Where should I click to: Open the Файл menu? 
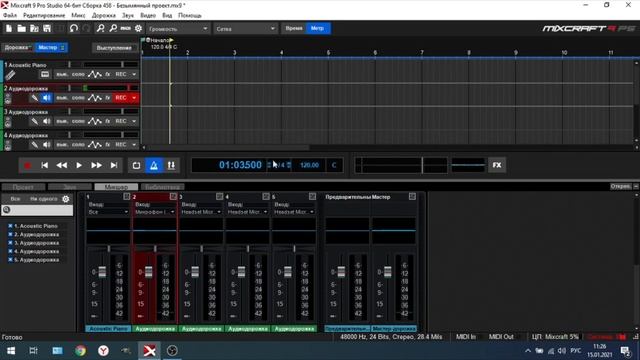tap(10, 16)
